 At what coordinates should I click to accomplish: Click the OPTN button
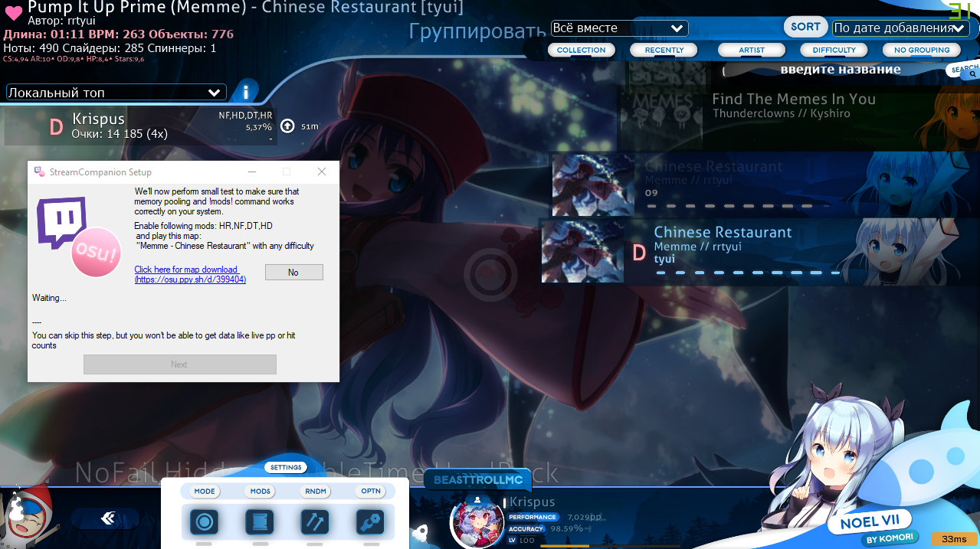coord(371,492)
